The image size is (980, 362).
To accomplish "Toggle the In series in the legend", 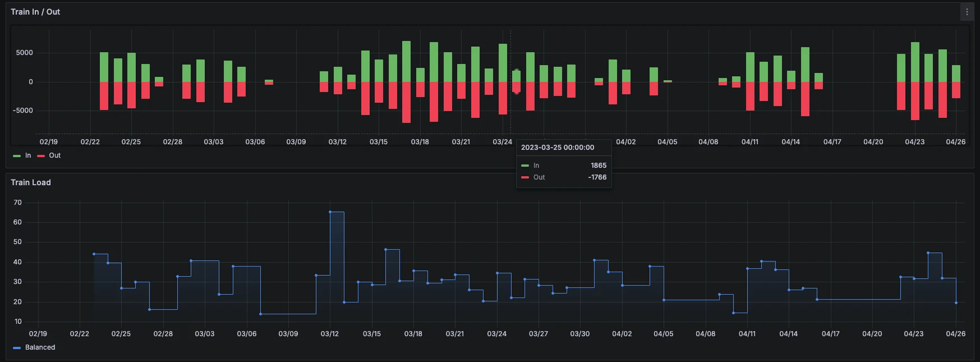I will [28, 155].
